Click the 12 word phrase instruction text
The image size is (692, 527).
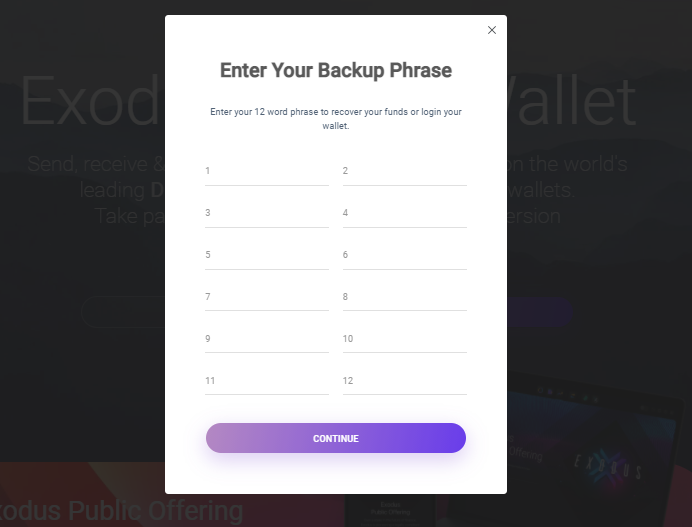(x=336, y=119)
